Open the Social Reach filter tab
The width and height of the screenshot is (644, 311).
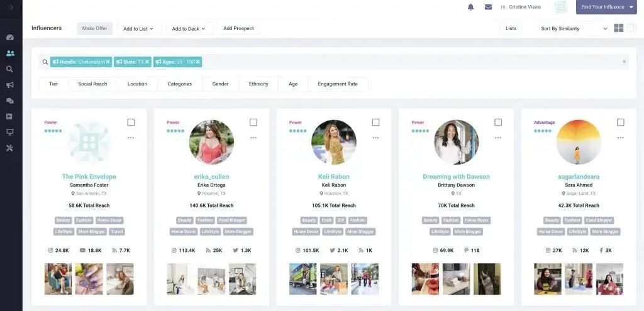coord(92,84)
